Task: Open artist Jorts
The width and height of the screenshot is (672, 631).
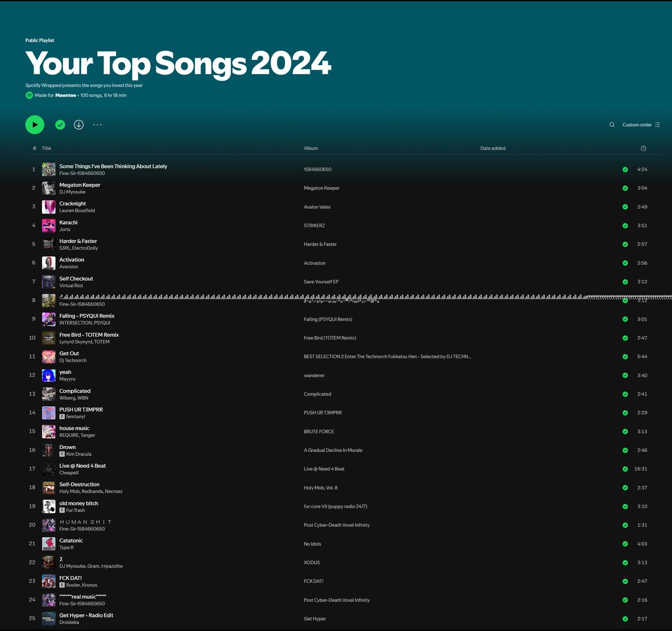Action: pyautogui.click(x=65, y=229)
